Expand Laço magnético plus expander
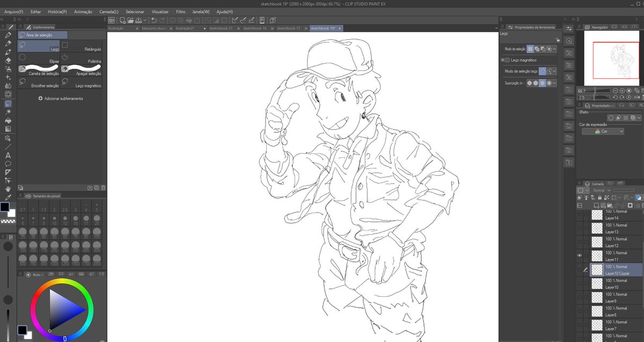 502,60
